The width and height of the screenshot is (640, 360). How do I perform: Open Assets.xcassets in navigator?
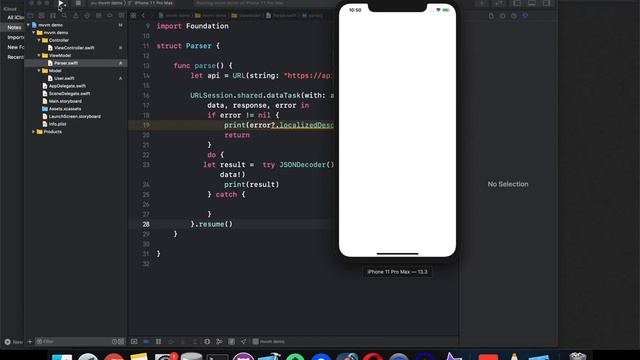pos(65,109)
